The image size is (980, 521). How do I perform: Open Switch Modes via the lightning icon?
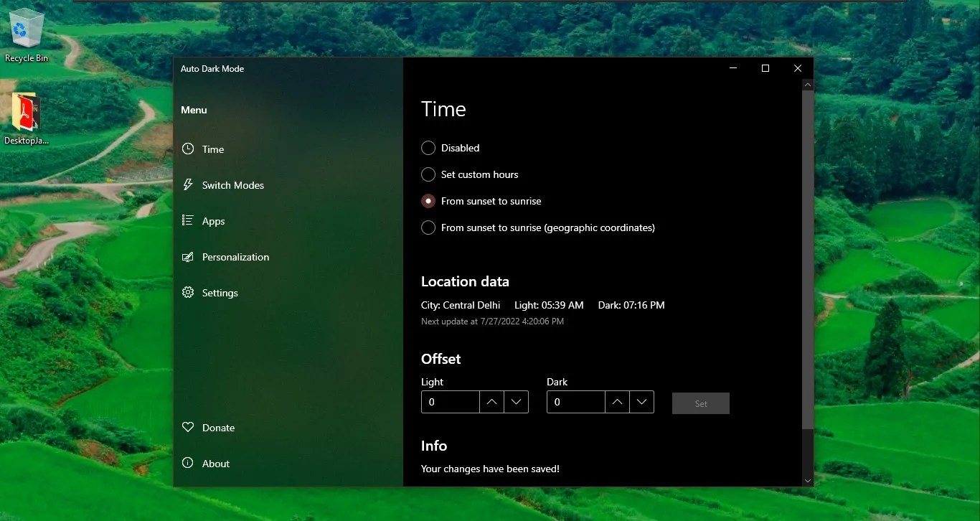(x=187, y=184)
